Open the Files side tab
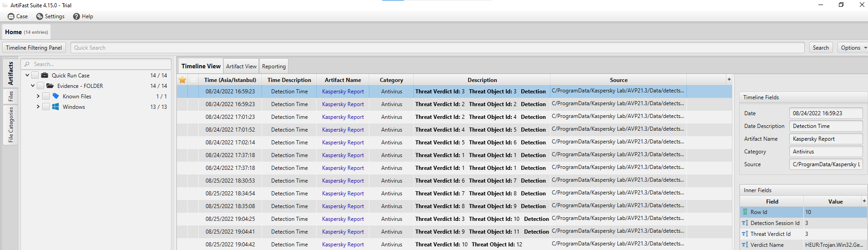This screenshot has width=868, height=250. click(x=10, y=96)
